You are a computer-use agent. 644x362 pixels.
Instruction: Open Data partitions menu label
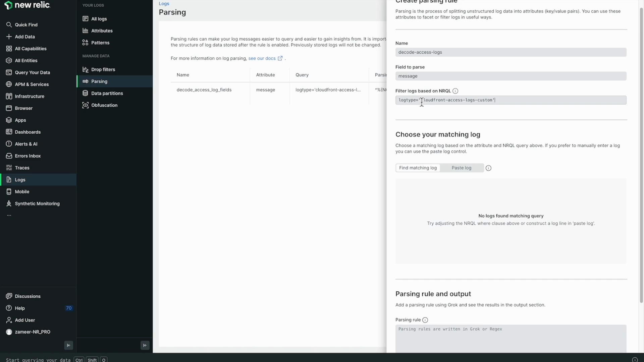coord(107,93)
